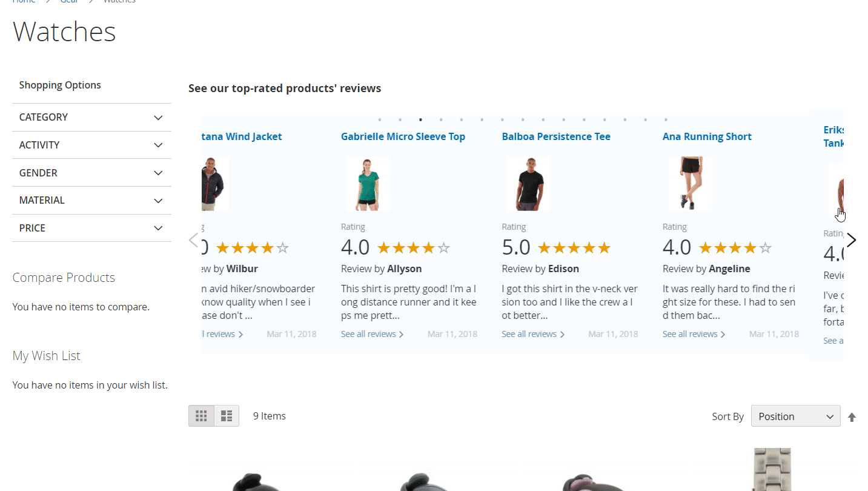Click the descending sort direction arrow
This screenshot has height=491, width=868.
[x=852, y=417]
